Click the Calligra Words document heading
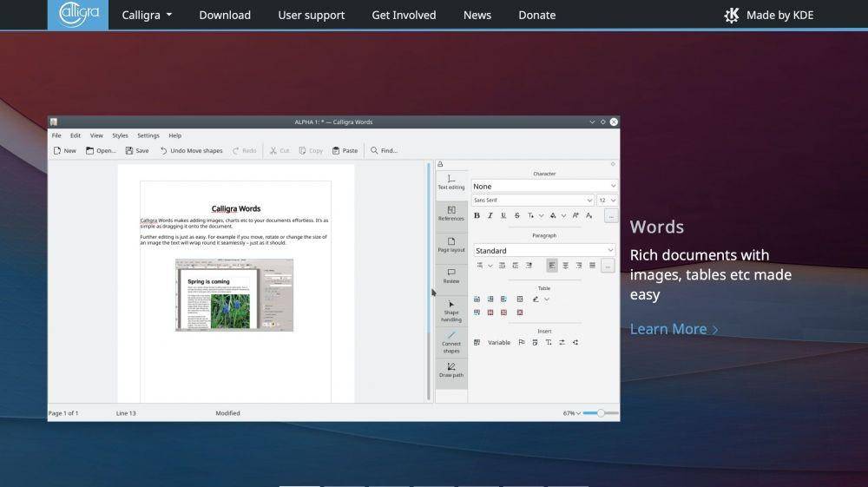The width and height of the screenshot is (868, 487). click(x=236, y=208)
